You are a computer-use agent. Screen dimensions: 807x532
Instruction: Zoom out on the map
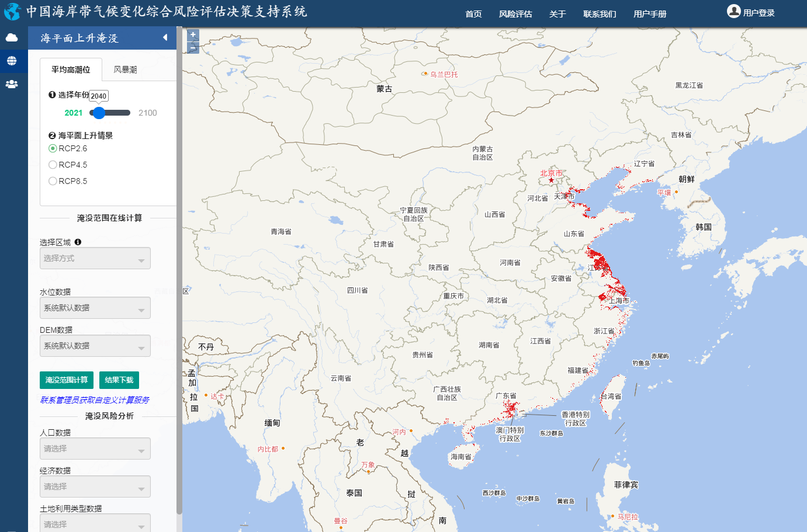coord(193,48)
